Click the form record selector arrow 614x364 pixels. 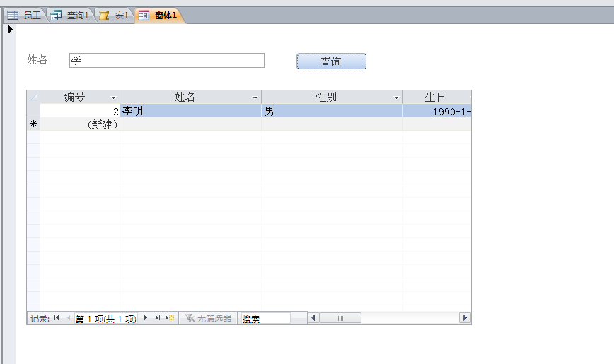coord(10,29)
